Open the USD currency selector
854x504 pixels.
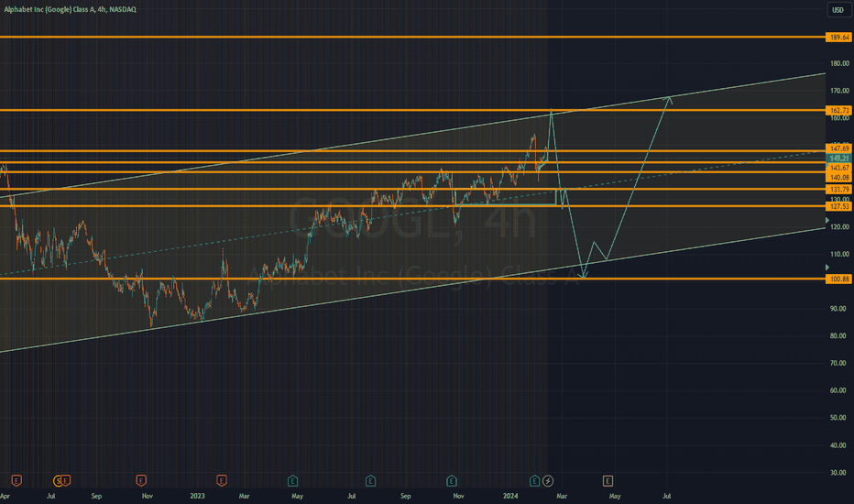coord(838,10)
